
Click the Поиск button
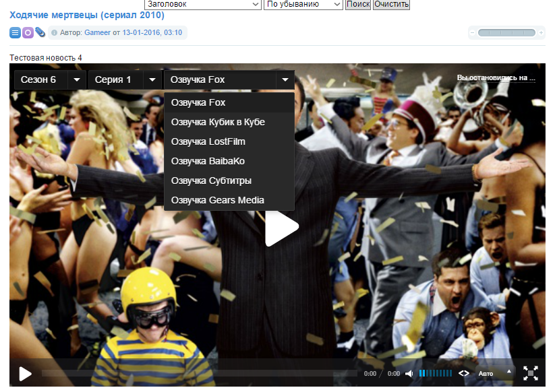tap(358, 5)
